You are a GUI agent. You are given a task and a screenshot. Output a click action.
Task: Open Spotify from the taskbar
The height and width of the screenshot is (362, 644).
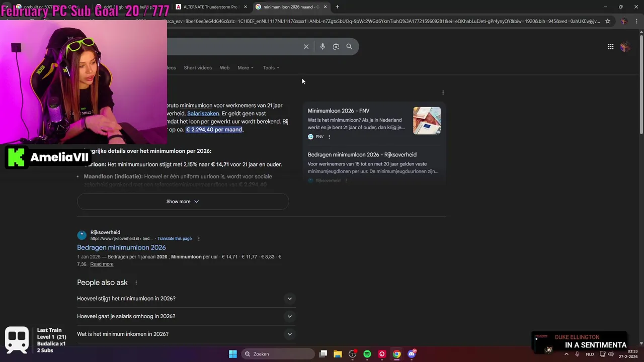pos(367,354)
